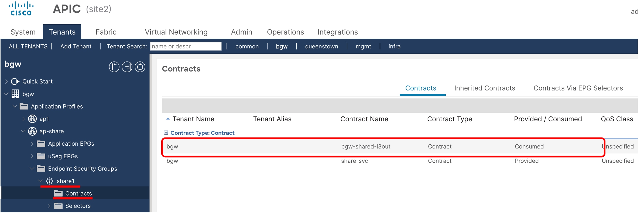Click the first circular icon beside bgw
The image size is (644, 214).
coord(114,67)
